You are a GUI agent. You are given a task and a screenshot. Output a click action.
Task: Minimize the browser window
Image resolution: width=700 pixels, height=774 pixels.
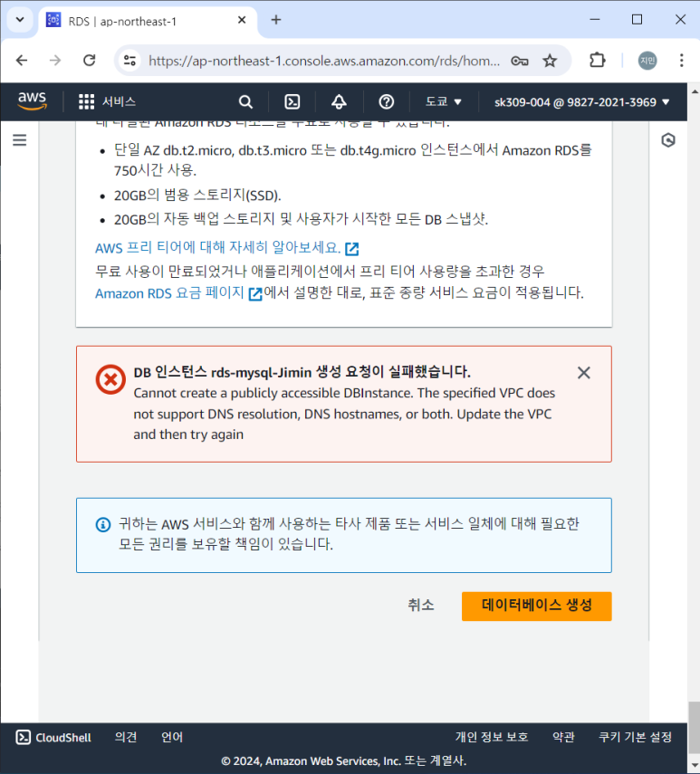point(595,20)
